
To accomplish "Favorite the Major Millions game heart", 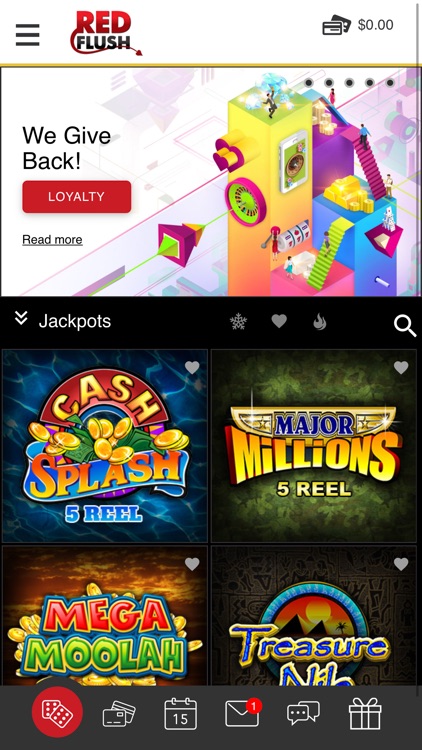I will coord(401,367).
